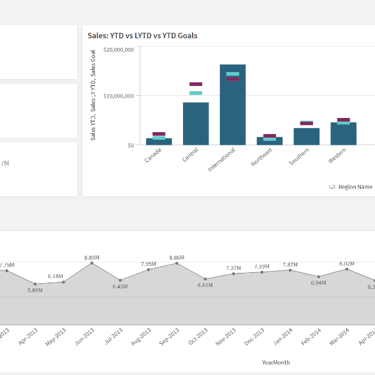Click the Mar-2014 8.02M data point
Image resolution: width=375 pixels, height=375 pixels.
click(x=347, y=269)
